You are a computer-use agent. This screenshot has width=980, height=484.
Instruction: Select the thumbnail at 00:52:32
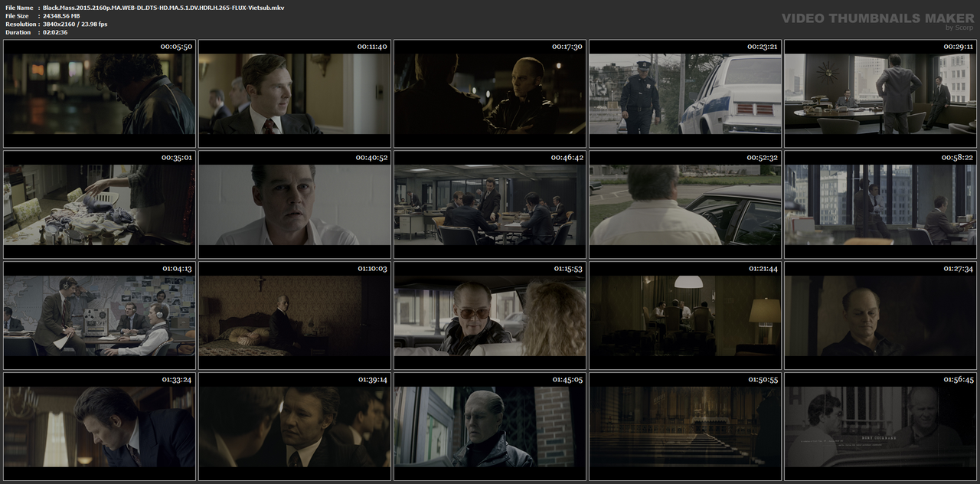click(685, 204)
